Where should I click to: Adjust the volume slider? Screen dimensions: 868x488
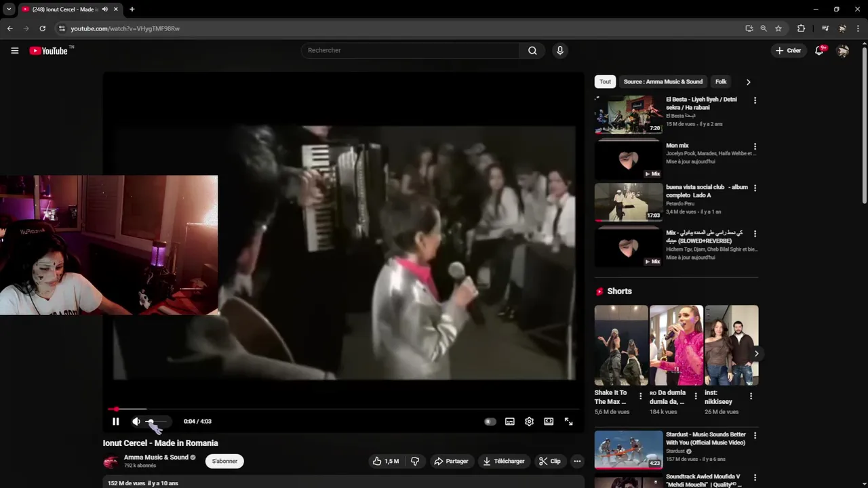[x=155, y=422]
